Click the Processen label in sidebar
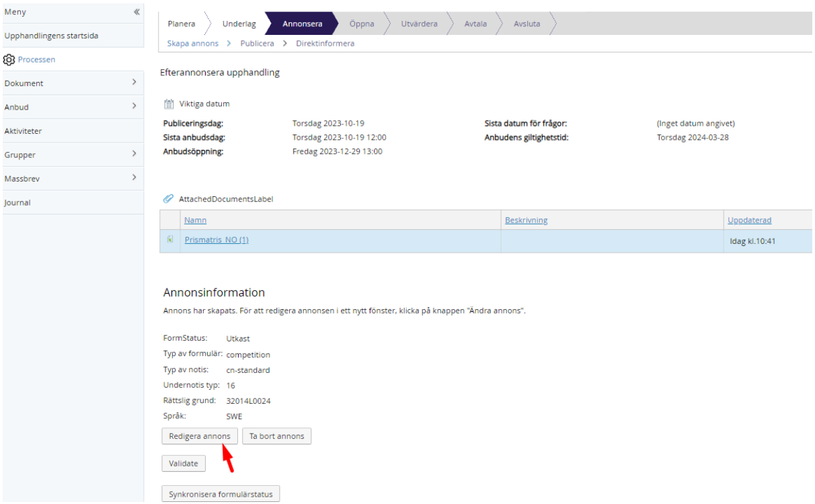 [36, 60]
